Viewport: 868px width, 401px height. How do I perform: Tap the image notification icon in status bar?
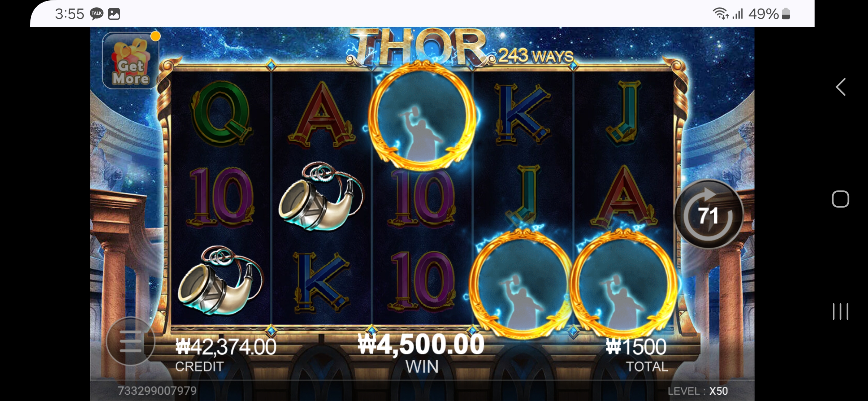[x=114, y=14]
